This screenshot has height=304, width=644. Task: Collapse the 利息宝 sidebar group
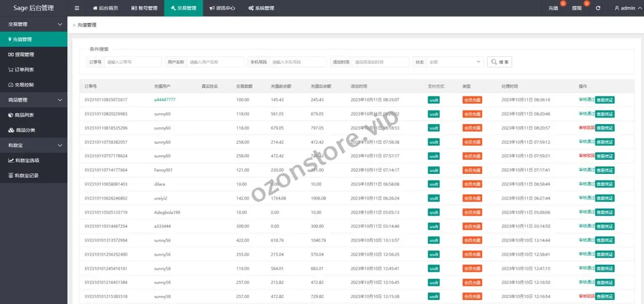pos(34,145)
